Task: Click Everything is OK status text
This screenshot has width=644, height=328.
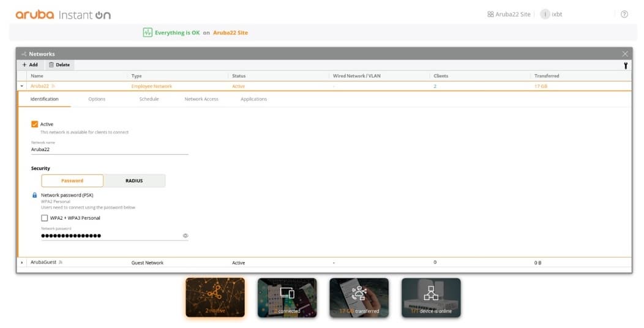Action: [177, 33]
